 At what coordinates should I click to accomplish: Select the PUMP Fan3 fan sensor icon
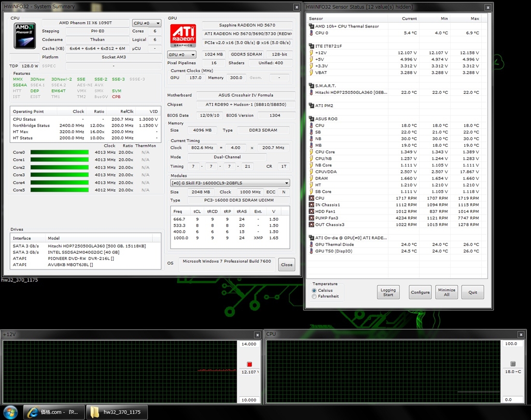pos(311,218)
